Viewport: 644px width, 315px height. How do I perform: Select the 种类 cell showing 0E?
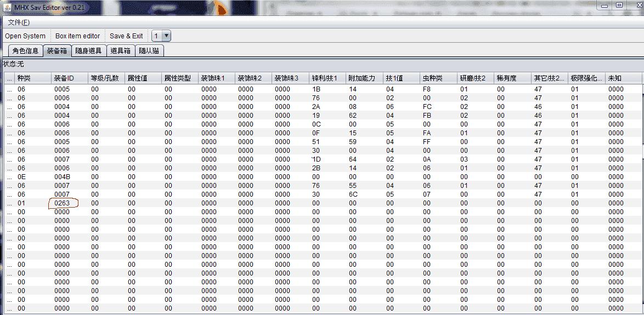pyautogui.click(x=33, y=177)
